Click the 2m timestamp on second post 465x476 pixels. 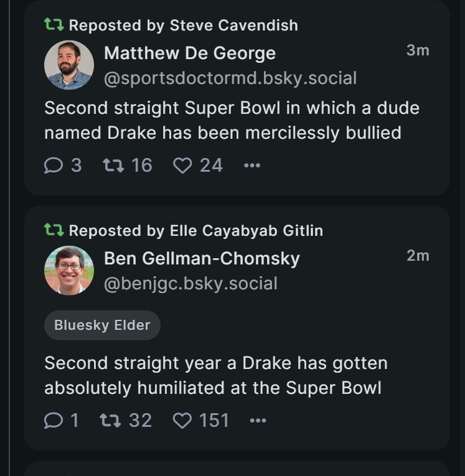418,256
